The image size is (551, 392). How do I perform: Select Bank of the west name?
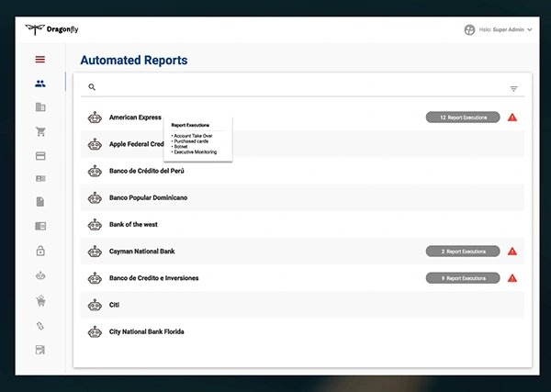coord(133,224)
